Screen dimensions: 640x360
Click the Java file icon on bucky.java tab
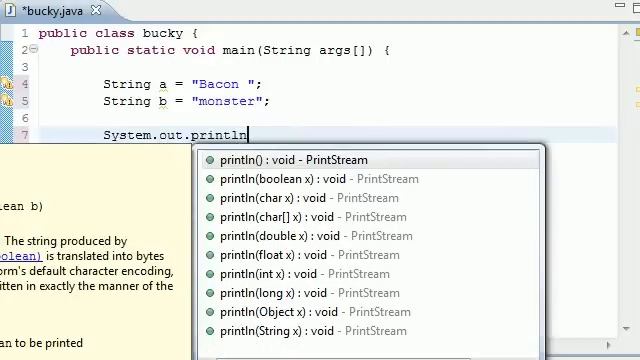tap(10, 10)
